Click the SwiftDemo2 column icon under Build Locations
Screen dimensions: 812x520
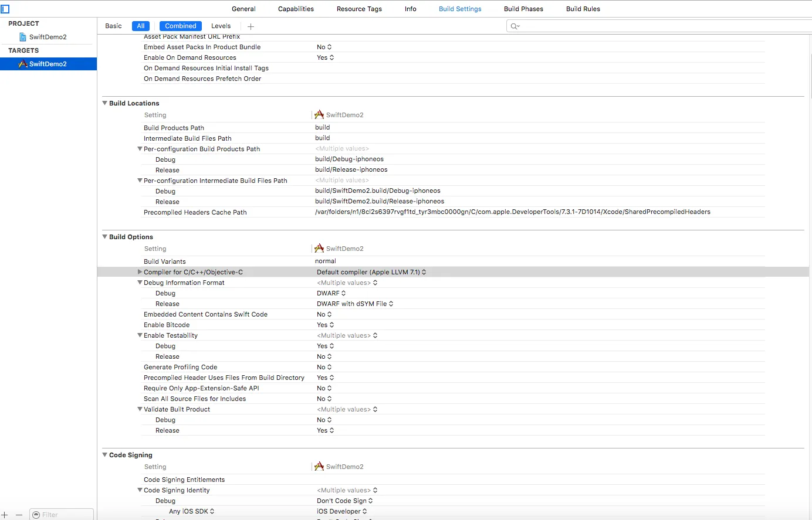[319, 115]
